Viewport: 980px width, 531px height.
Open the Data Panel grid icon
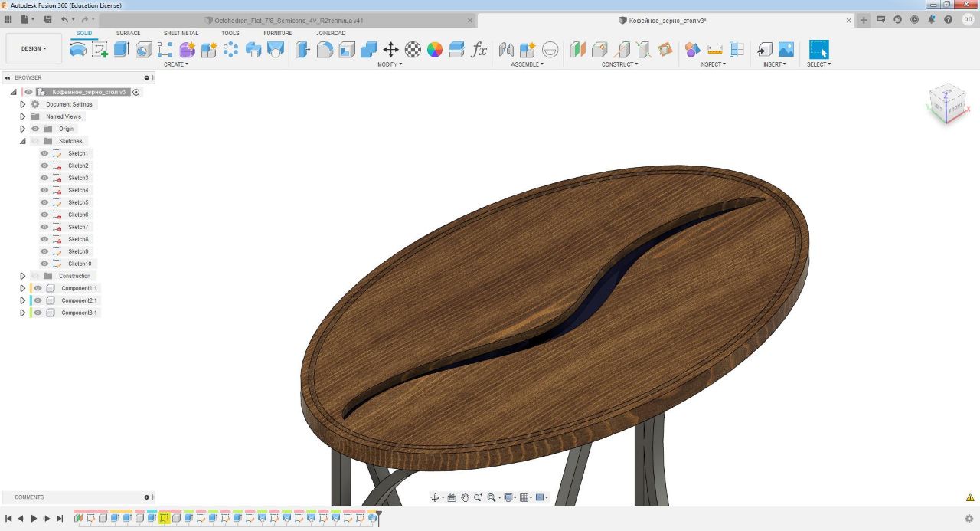(x=8, y=19)
